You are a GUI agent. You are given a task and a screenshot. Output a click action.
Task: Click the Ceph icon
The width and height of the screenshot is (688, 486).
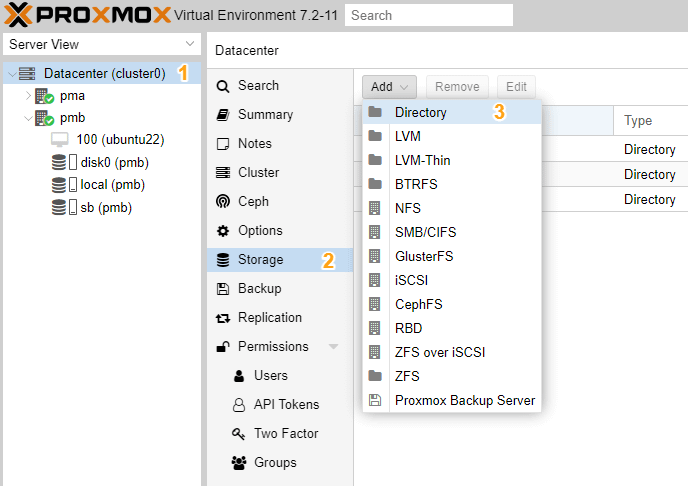pos(223,201)
